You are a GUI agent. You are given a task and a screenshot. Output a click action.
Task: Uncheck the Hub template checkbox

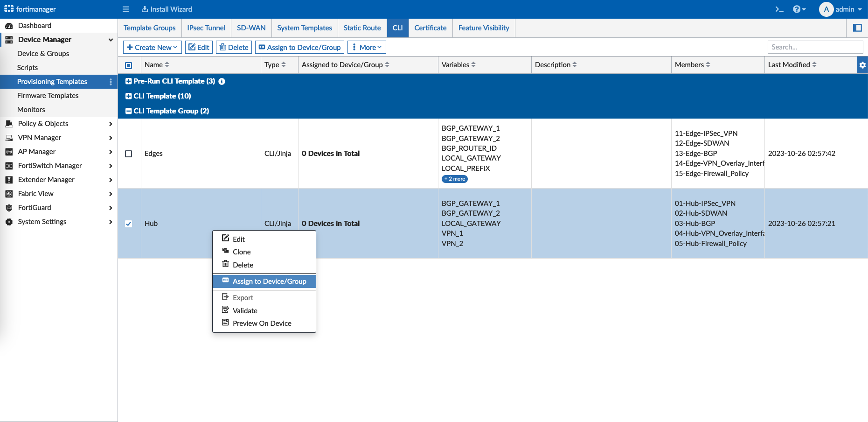click(x=129, y=224)
